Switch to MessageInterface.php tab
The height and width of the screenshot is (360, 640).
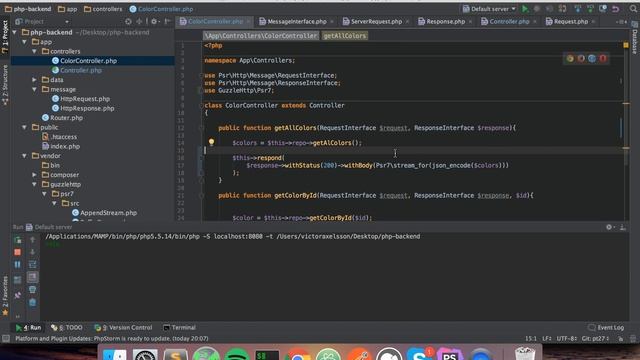(296, 21)
